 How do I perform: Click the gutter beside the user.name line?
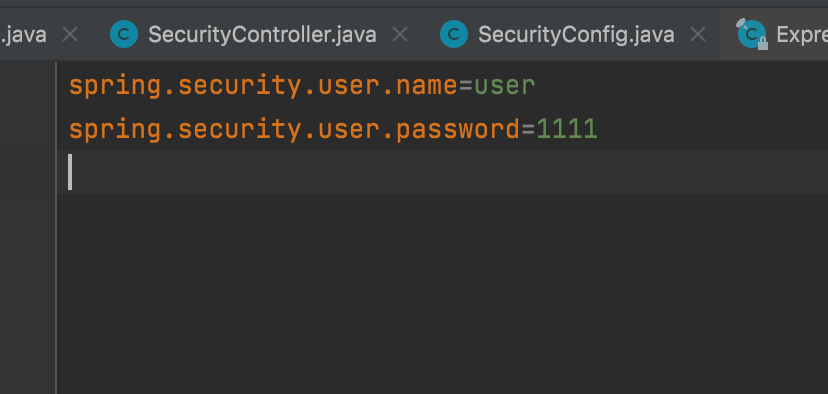coord(27,86)
